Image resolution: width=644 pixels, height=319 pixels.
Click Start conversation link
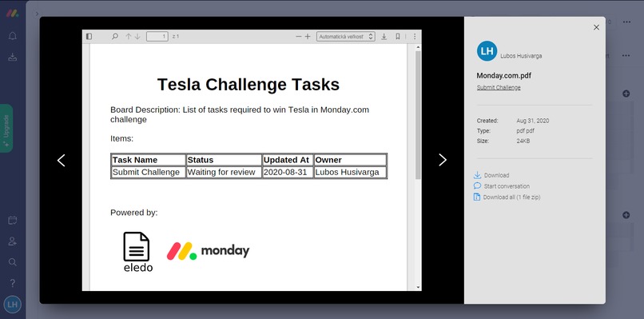pos(507,186)
